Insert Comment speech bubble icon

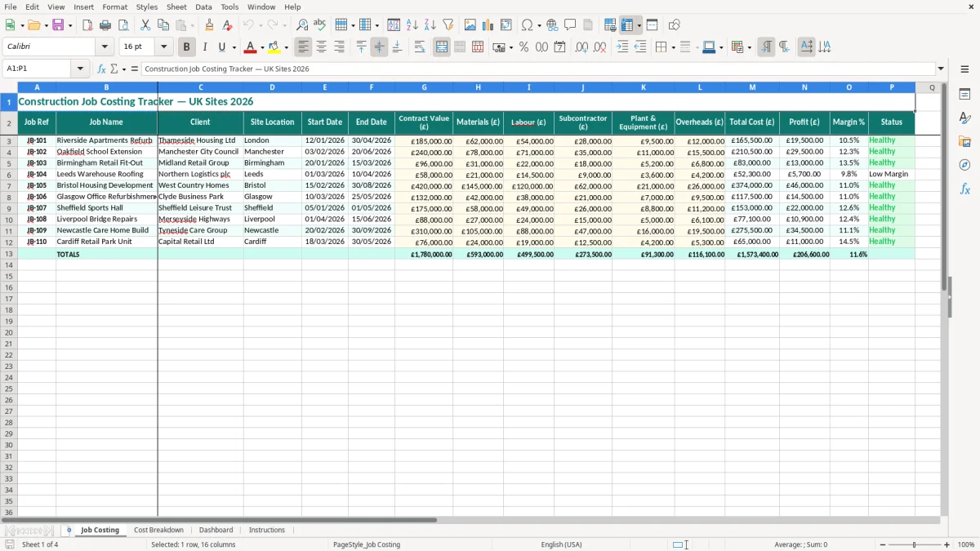[x=570, y=25]
